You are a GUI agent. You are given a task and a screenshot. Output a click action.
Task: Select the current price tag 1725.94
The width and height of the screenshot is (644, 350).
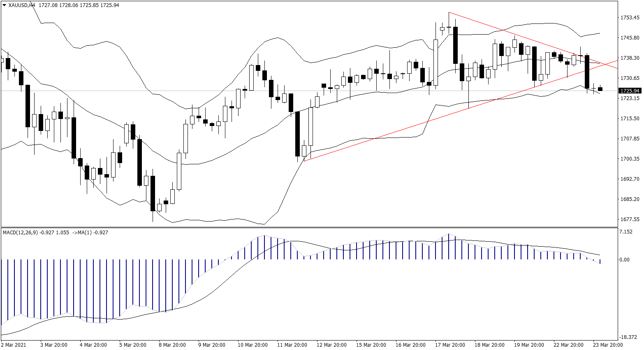pyautogui.click(x=630, y=91)
